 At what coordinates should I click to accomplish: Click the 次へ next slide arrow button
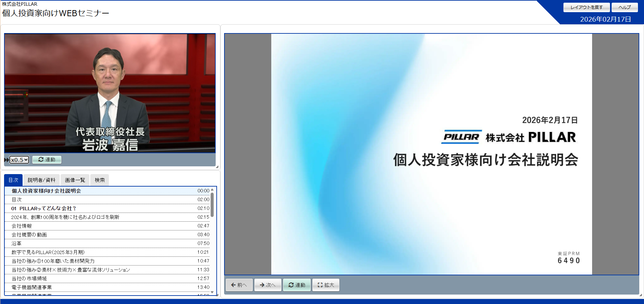click(268, 285)
